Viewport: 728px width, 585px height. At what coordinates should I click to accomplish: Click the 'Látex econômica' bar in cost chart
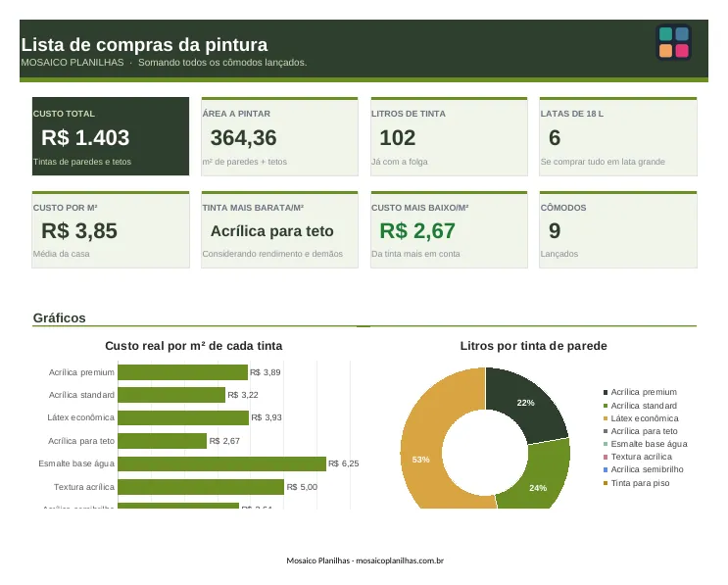click(183, 417)
